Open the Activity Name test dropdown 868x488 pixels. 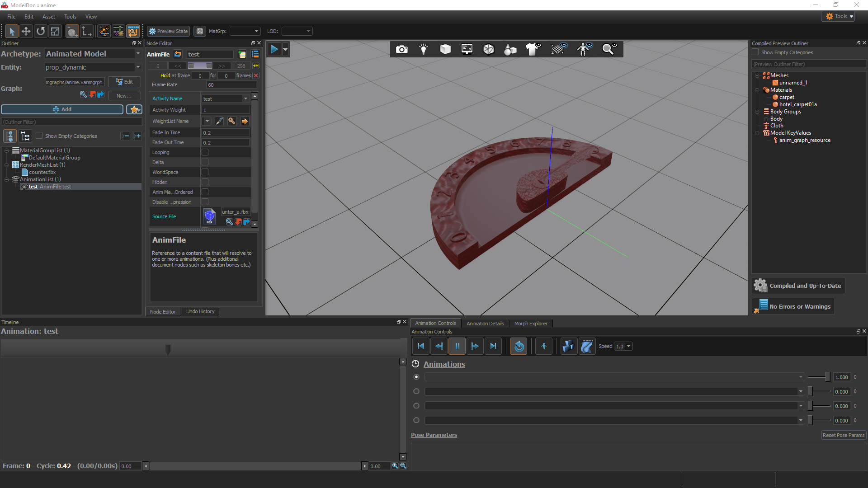(245, 99)
